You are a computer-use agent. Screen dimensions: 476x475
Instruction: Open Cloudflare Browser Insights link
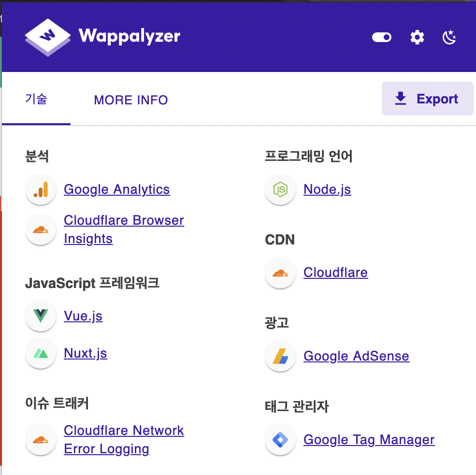124,230
